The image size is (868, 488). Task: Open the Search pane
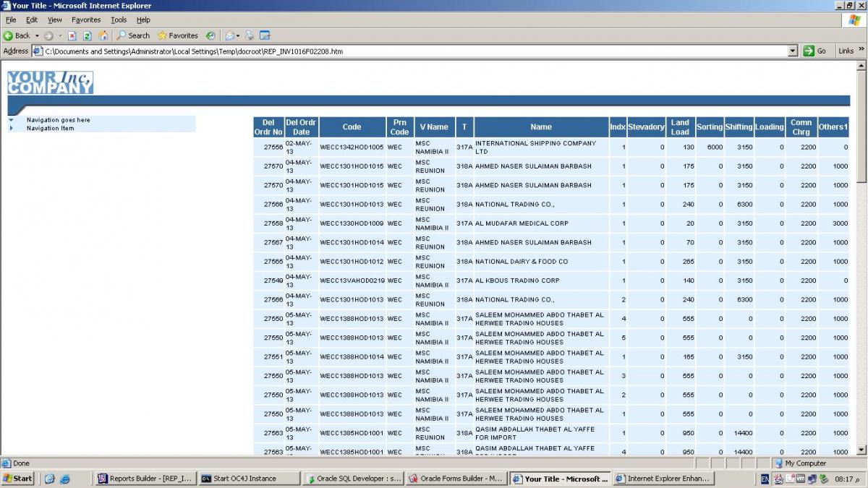click(x=133, y=35)
